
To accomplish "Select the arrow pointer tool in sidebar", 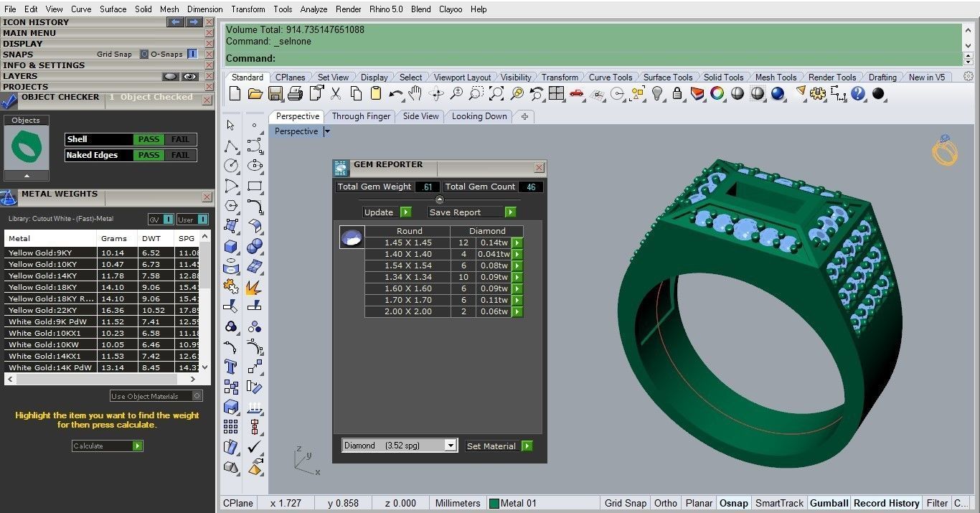I will click(230, 125).
